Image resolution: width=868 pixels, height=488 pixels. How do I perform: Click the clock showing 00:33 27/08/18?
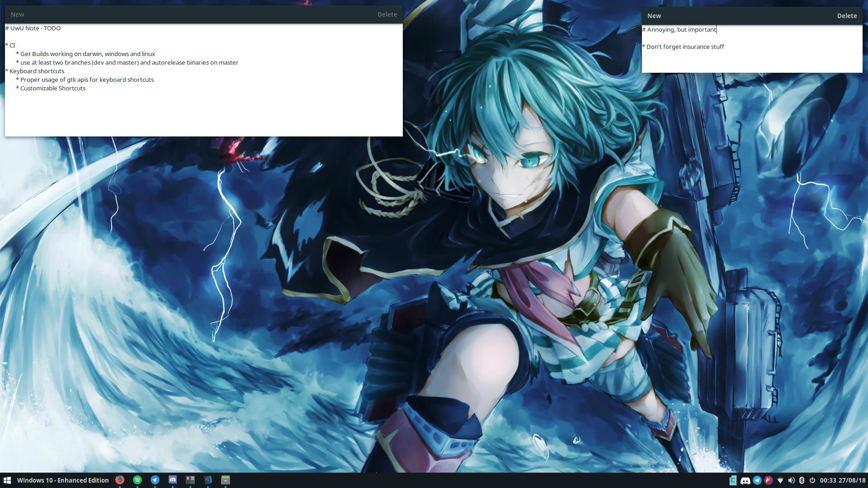(x=842, y=480)
